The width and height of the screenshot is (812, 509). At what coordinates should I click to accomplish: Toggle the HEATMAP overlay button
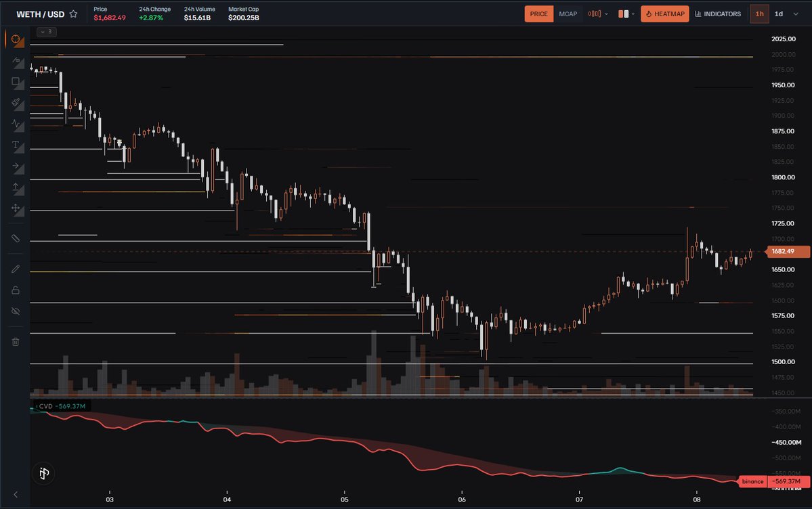click(x=664, y=14)
